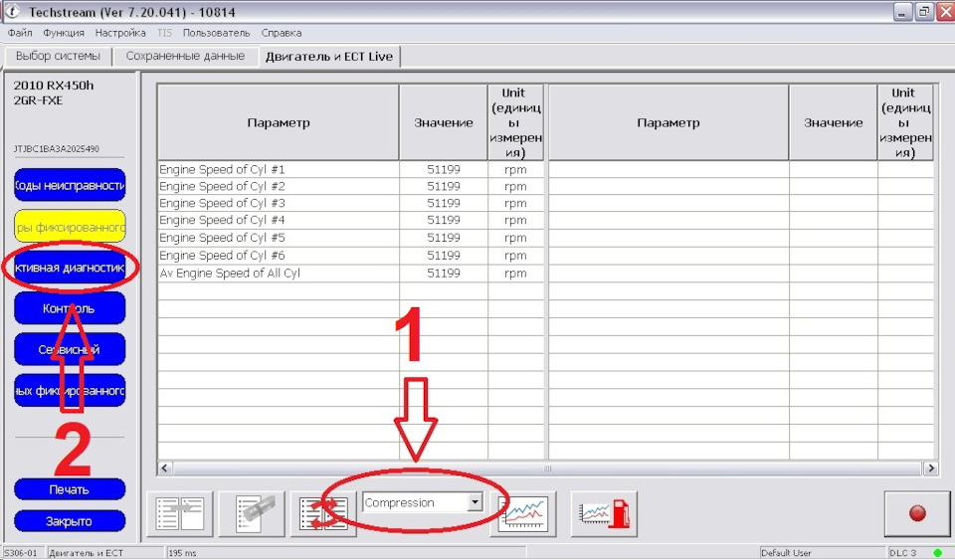This screenshot has width=955, height=560.
Task: Open the Настройка menu
Action: tap(120, 33)
